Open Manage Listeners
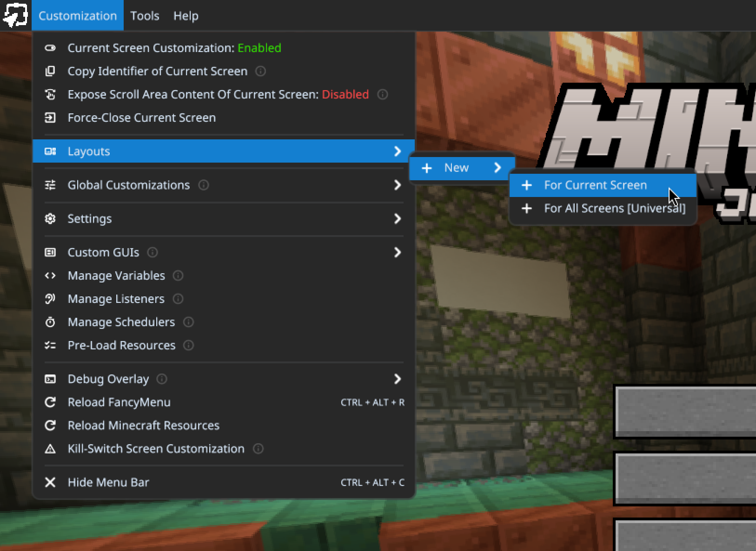The height and width of the screenshot is (551, 756). [224, 299]
